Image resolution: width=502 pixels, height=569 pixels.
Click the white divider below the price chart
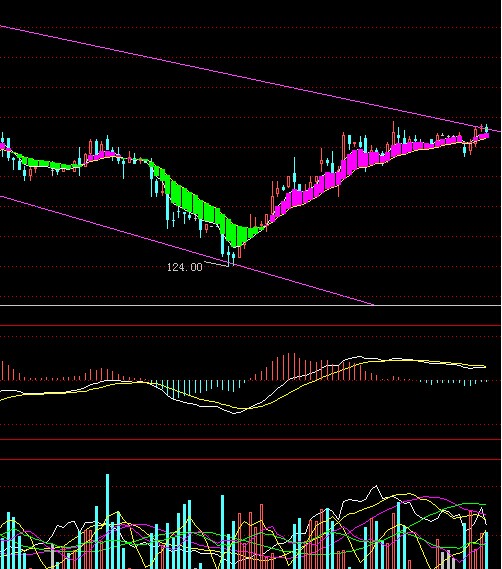250,306
